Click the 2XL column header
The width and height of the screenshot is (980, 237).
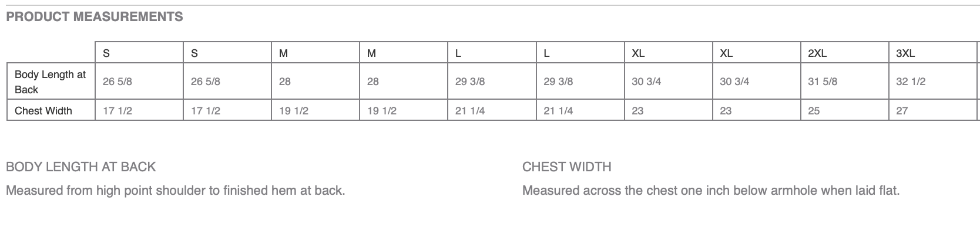[844, 53]
